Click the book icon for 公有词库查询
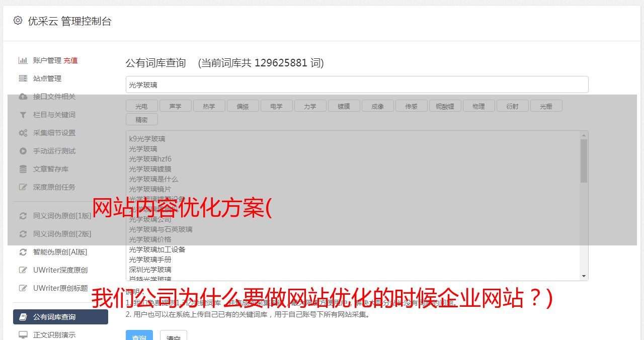644x340 pixels. click(23, 317)
